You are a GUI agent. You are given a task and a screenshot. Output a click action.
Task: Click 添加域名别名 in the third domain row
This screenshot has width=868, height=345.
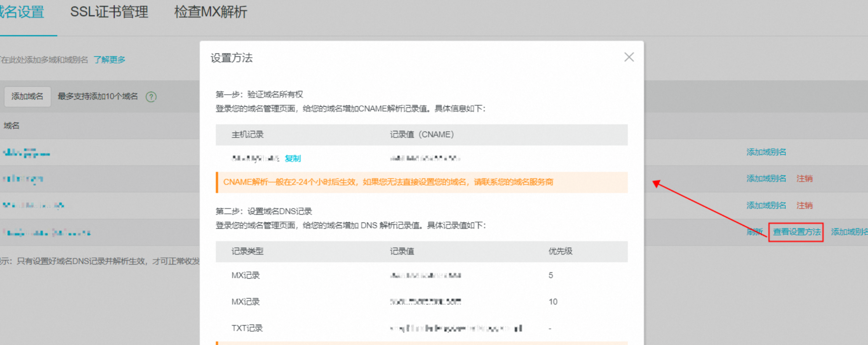point(766,206)
